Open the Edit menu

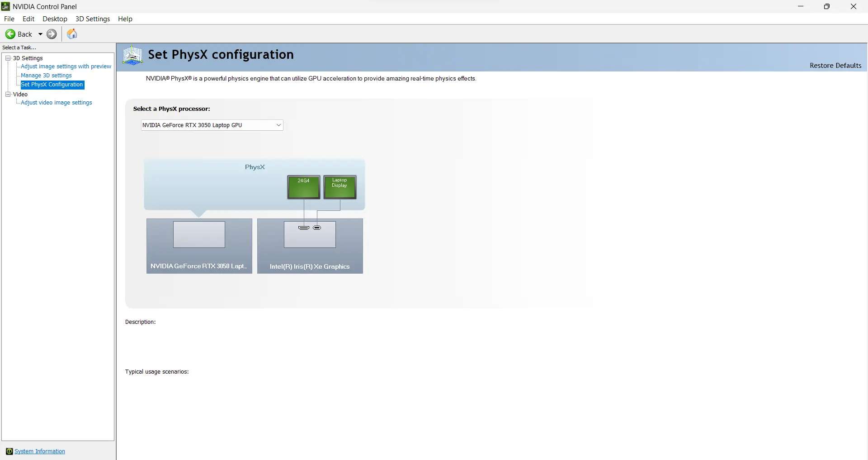coord(28,19)
